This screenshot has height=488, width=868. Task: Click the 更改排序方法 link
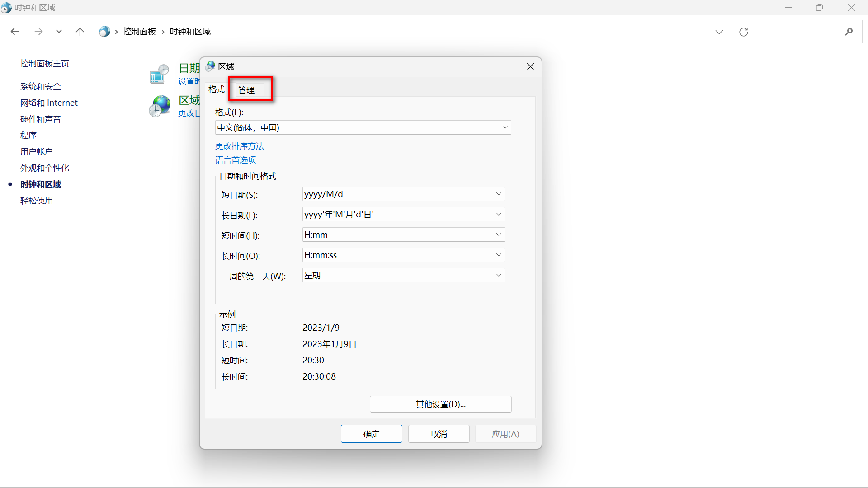[239, 146]
